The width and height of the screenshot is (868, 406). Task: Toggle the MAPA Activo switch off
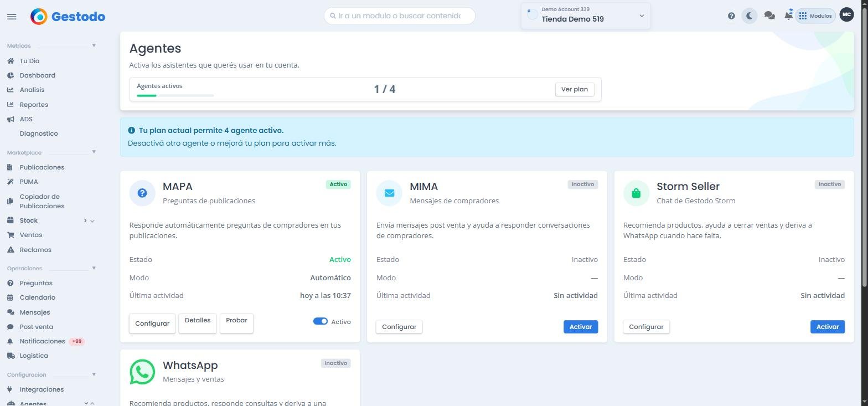(x=321, y=321)
